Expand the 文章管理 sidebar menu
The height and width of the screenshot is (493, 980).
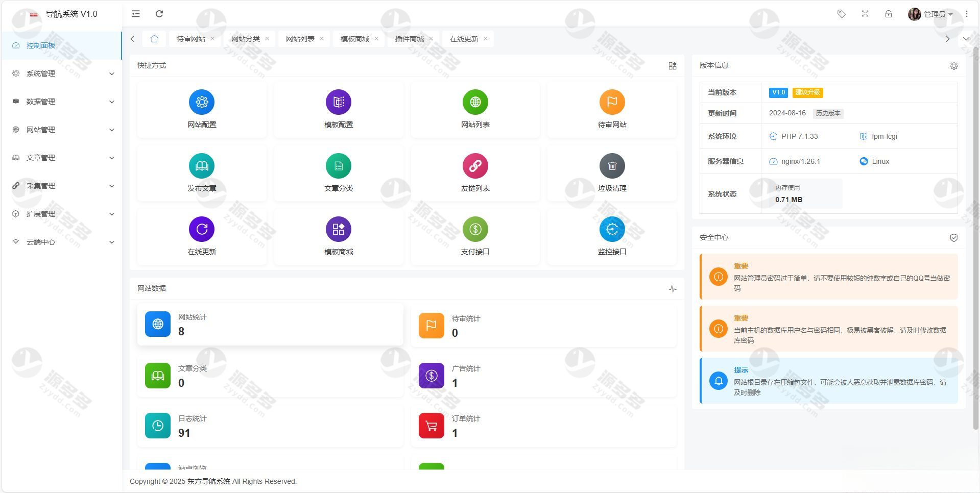coord(62,158)
